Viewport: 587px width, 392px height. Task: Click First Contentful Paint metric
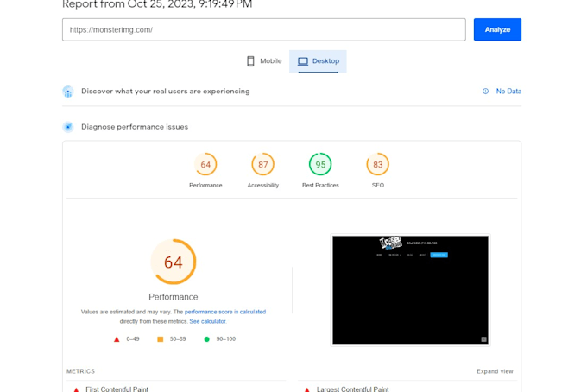117,389
